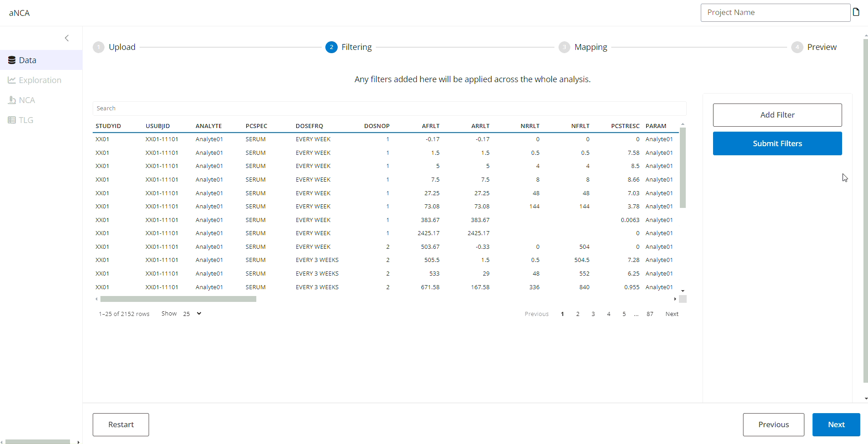Screen dimensions: 868x444
Task: Click Submit Filters
Action: [x=777, y=143]
